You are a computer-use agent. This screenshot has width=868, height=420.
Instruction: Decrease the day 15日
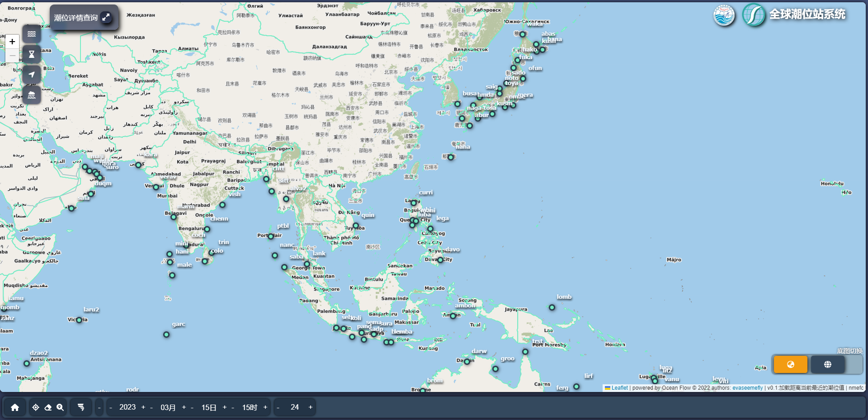192,407
